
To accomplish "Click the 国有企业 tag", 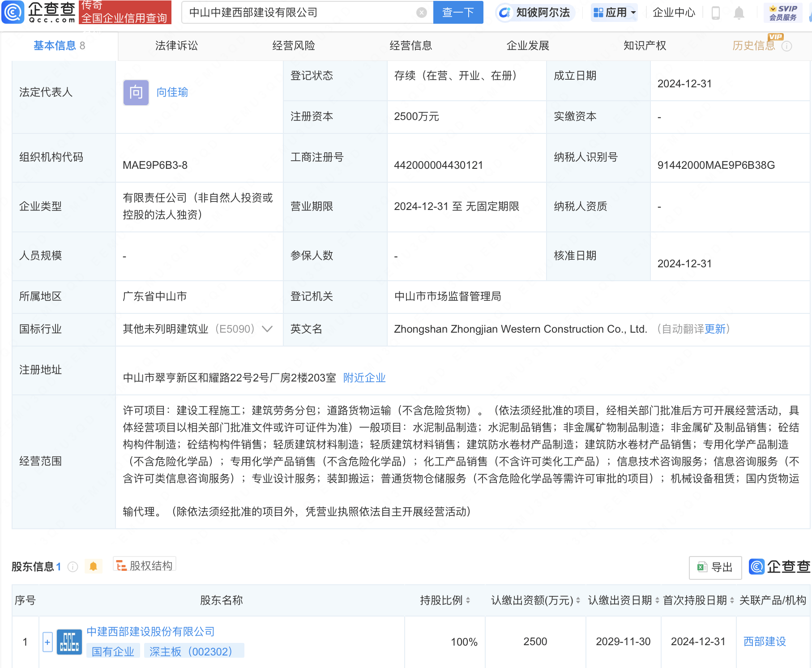I will (113, 651).
